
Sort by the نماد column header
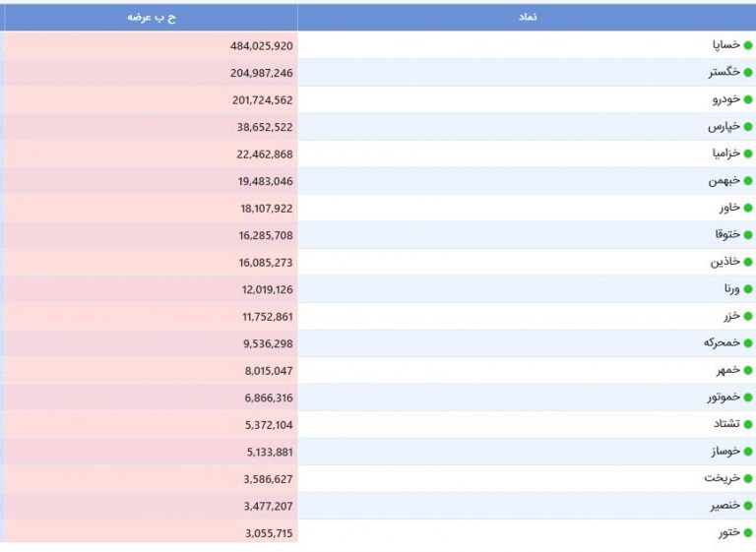[527, 17]
